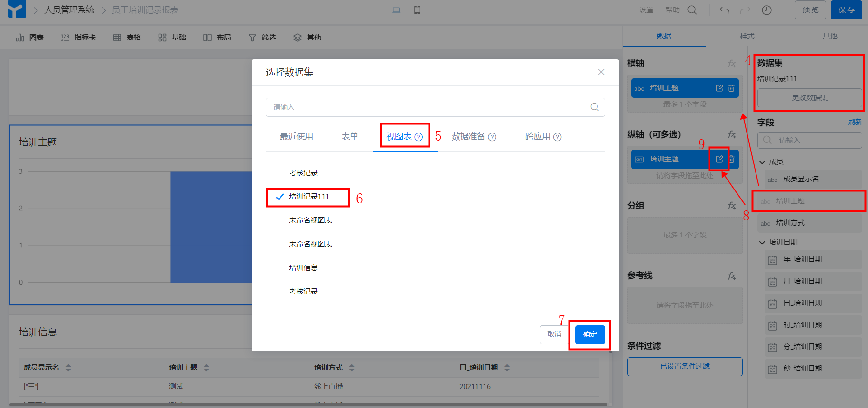Close the 选择数据集 dialog
This screenshot has width=868, height=408.
[601, 72]
